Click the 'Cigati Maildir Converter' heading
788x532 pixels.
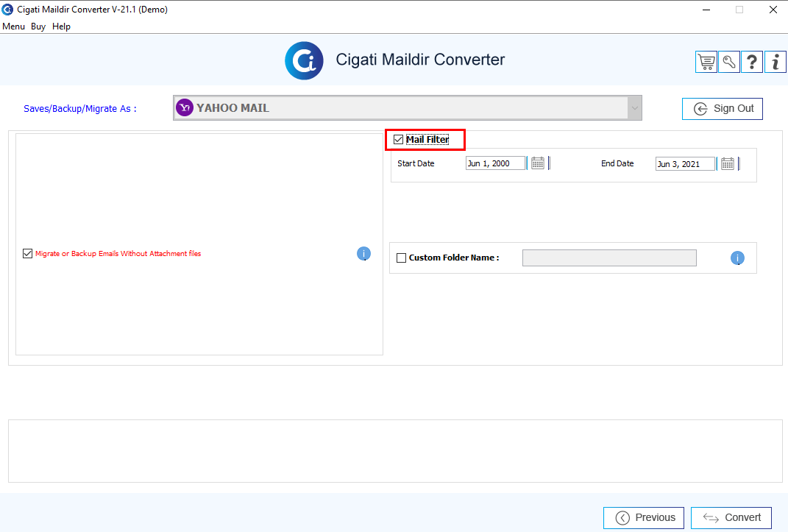click(x=420, y=60)
